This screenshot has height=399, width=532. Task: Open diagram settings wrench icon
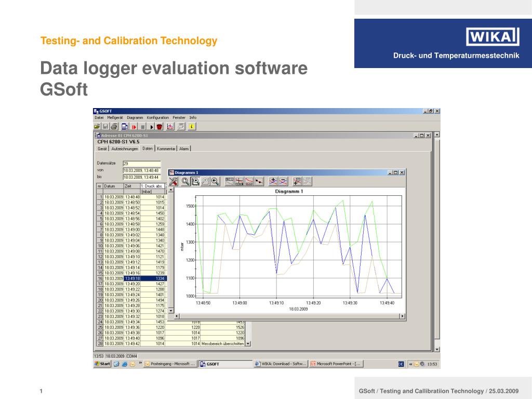[174, 181]
